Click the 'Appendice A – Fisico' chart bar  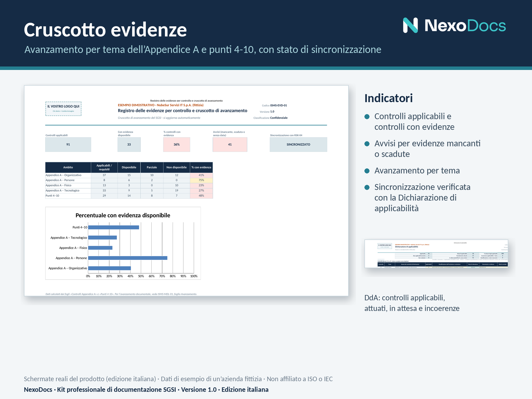[100, 248]
